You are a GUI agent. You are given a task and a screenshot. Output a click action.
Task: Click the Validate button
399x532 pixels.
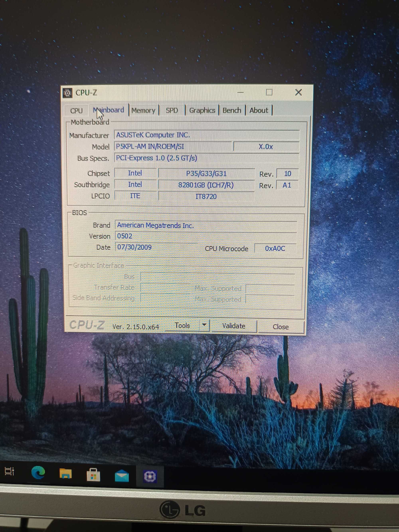pos(234,326)
